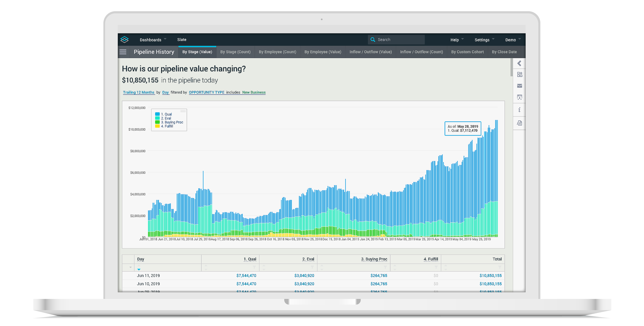The image size is (644, 326).
Task: Click the OPPORTUNITY TYPE filter link
Action: coord(206,92)
